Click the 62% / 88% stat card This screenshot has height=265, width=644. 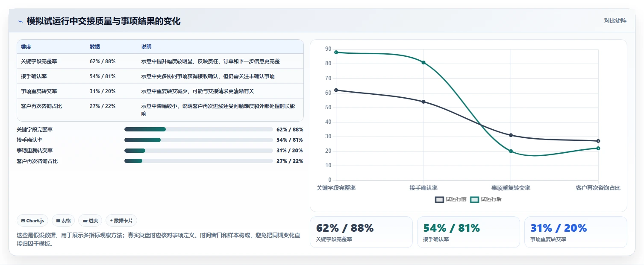point(361,232)
